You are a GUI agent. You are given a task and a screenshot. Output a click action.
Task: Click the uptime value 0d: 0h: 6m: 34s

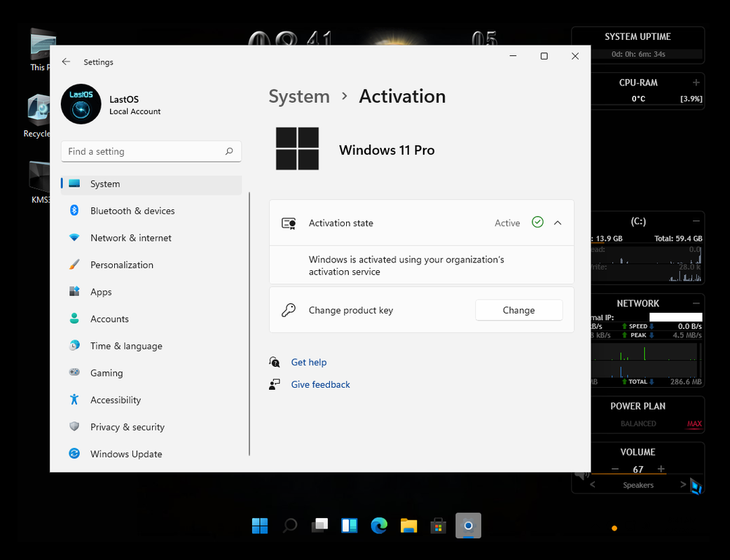point(638,54)
